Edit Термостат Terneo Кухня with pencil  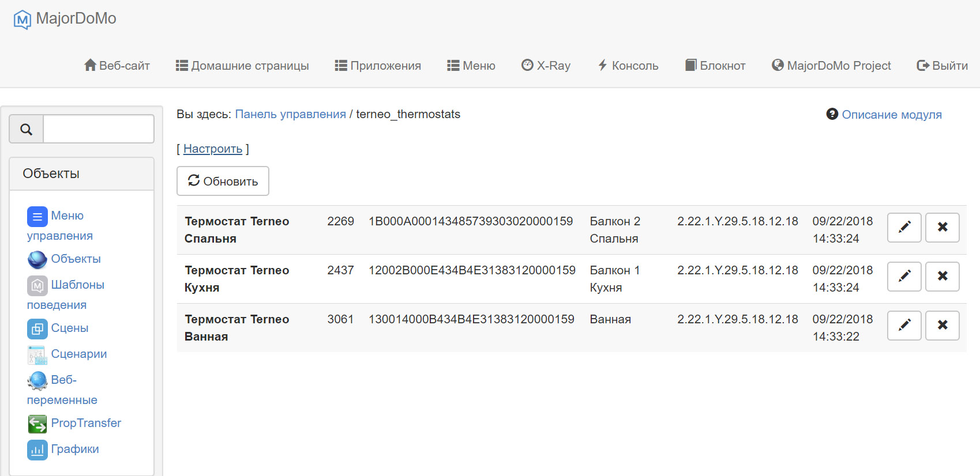(904, 276)
